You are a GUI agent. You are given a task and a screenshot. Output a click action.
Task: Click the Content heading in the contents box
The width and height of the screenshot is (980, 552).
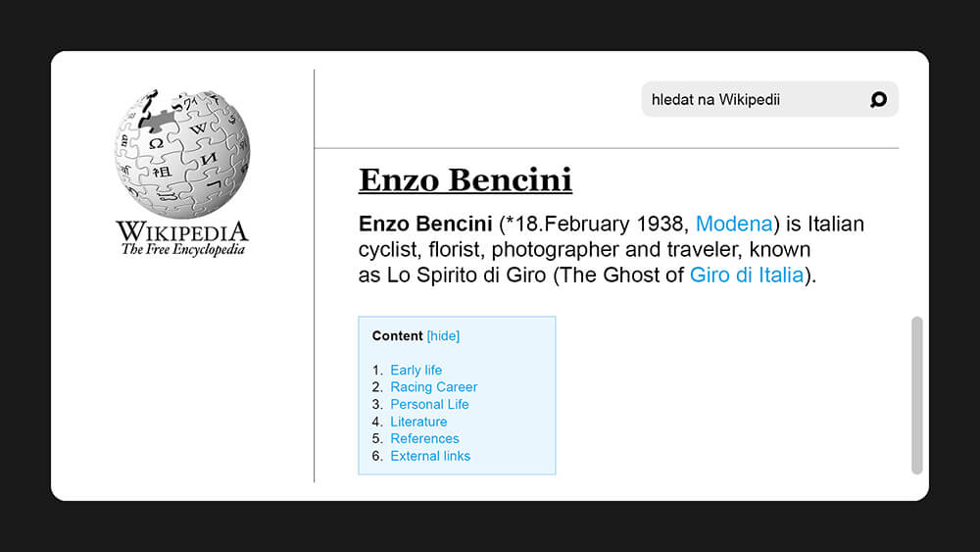pos(397,335)
